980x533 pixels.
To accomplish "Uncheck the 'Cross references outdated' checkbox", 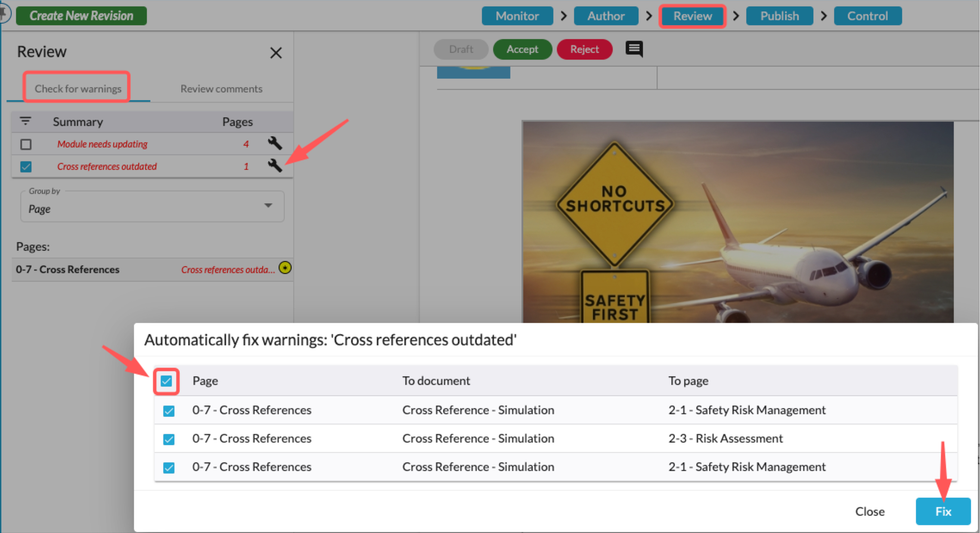I will [x=26, y=166].
